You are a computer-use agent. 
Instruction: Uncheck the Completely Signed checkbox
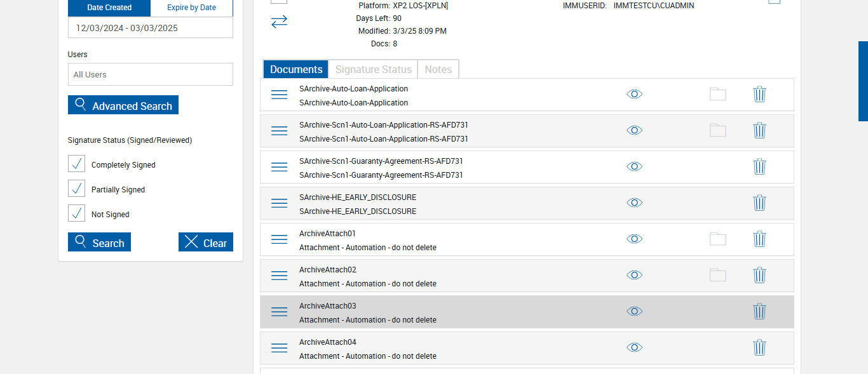76,164
